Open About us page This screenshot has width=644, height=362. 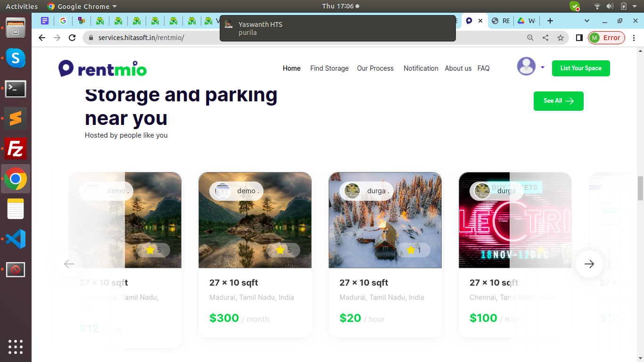pyautogui.click(x=458, y=68)
